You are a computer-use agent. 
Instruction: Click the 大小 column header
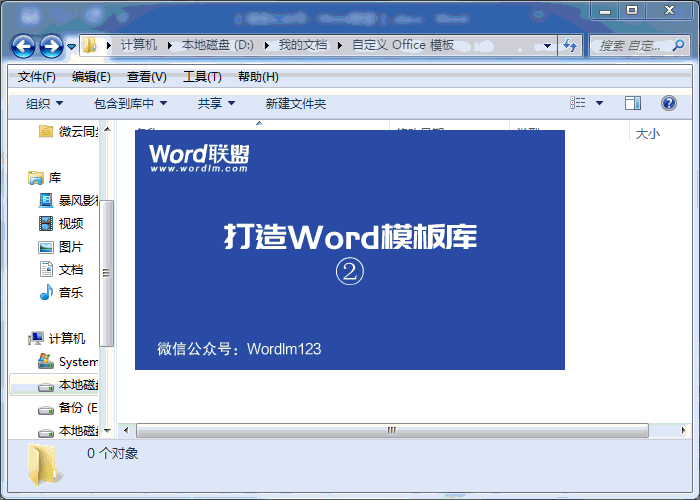tap(647, 133)
